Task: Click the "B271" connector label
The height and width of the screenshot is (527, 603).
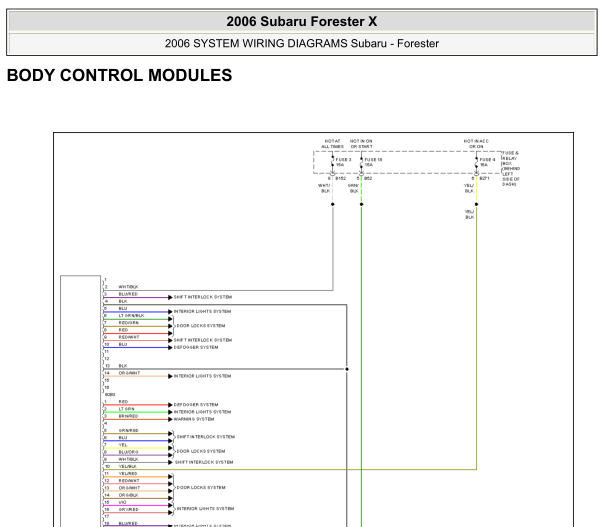Action: click(484, 178)
